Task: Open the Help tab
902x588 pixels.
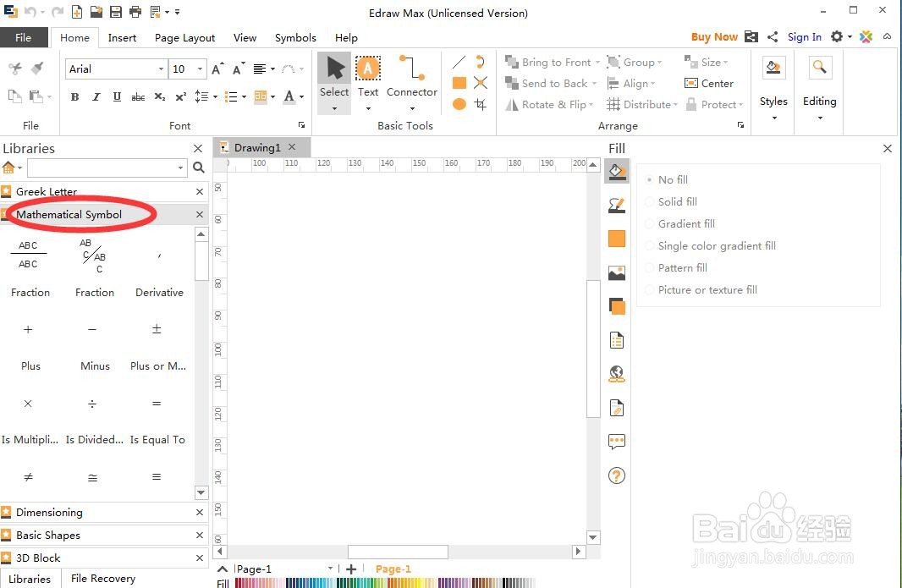Action: [346, 37]
